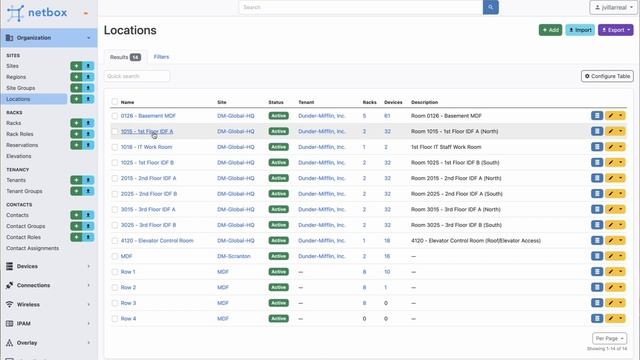Click the NetBox logo

[x=37, y=13]
